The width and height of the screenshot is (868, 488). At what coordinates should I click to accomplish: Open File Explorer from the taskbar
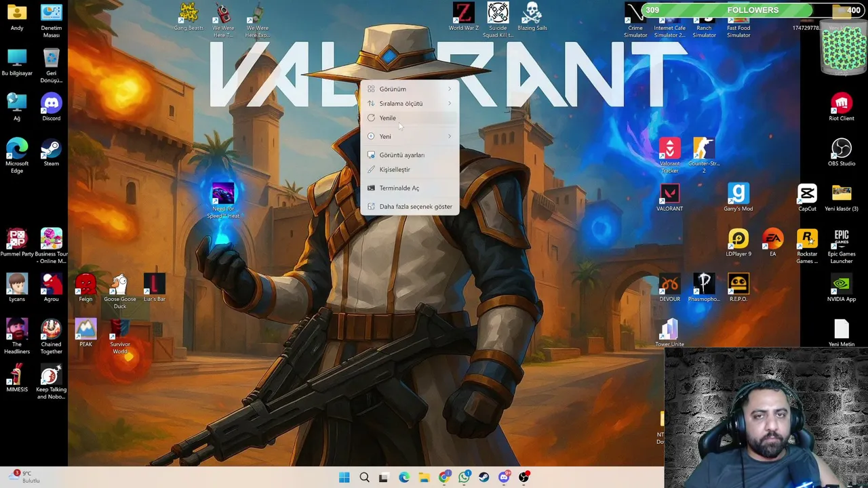pyautogui.click(x=424, y=477)
